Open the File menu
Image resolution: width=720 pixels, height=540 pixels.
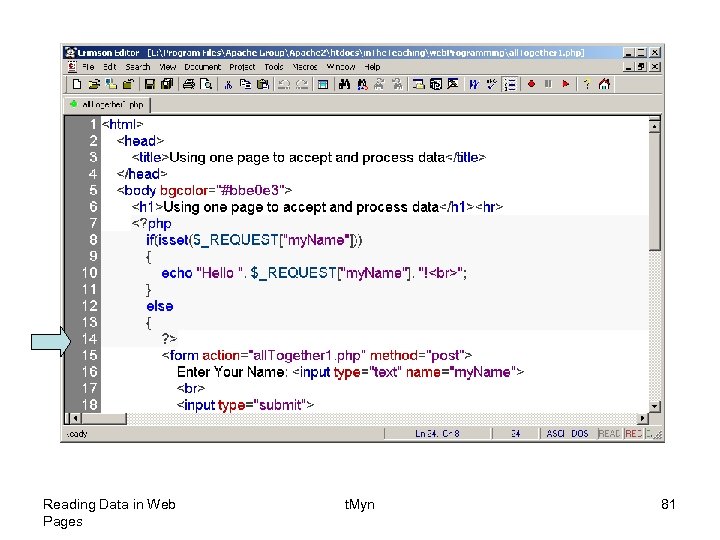click(x=88, y=67)
